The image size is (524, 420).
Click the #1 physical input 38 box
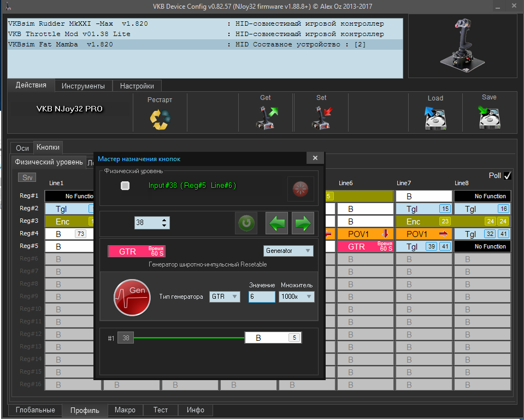tap(126, 338)
